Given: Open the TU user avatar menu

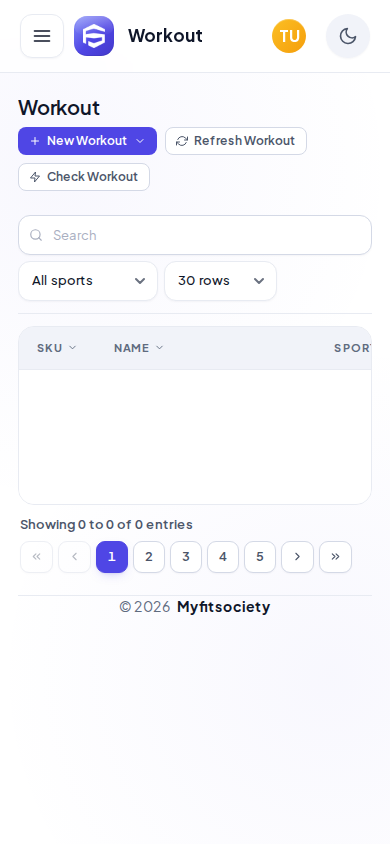Looking at the screenshot, I should click(289, 36).
